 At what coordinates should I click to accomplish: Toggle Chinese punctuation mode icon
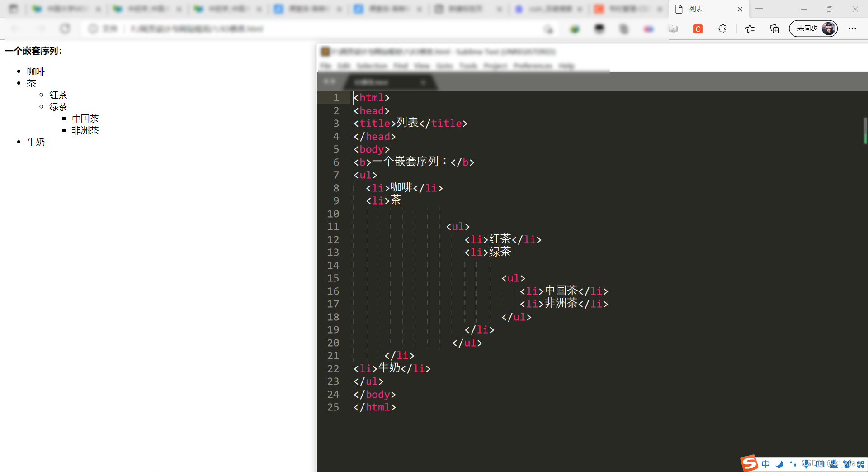(x=793, y=464)
